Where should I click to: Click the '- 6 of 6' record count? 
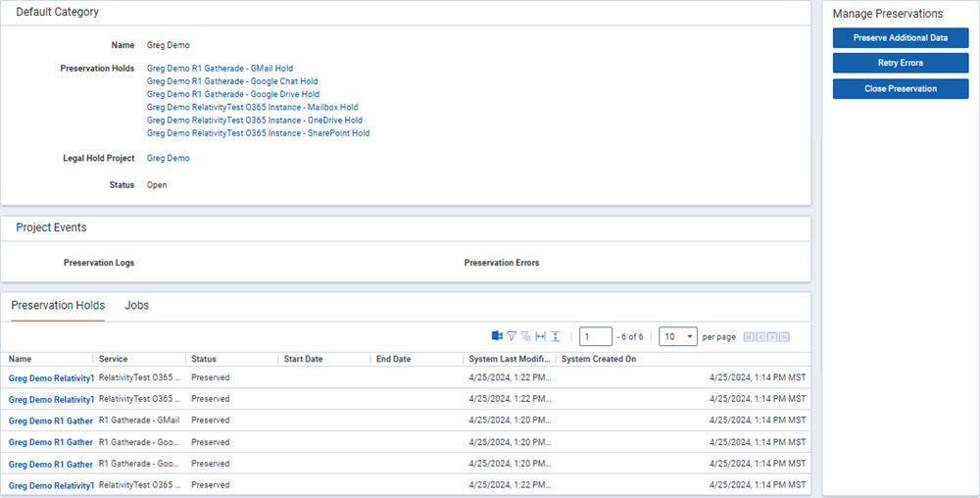tap(630, 337)
